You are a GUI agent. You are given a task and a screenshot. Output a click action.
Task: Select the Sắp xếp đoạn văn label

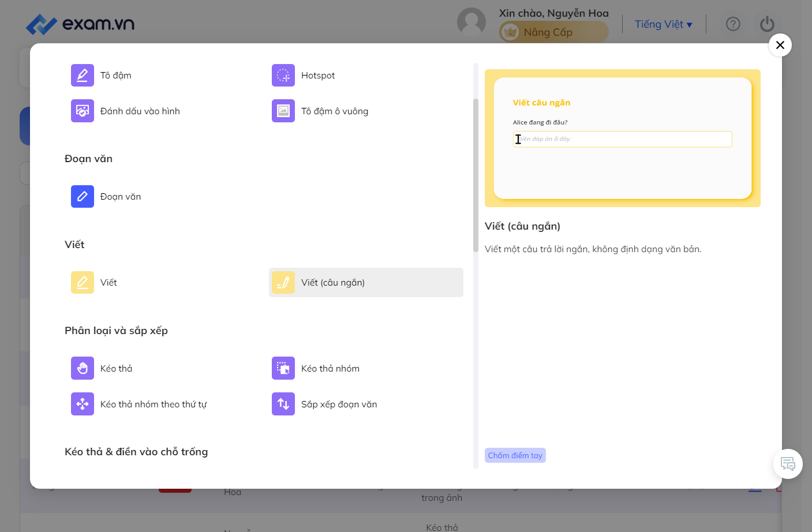(x=339, y=404)
